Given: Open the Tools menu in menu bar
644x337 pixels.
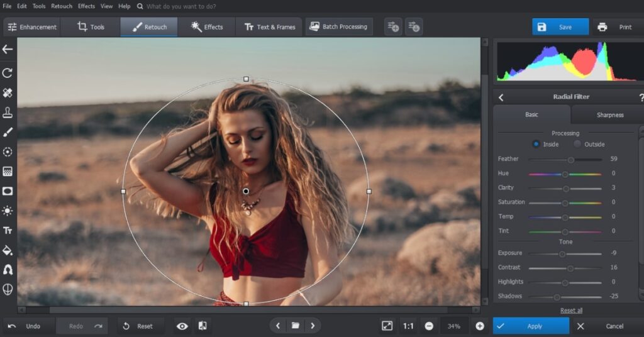Looking at the screenshot, I should (39, 6).
